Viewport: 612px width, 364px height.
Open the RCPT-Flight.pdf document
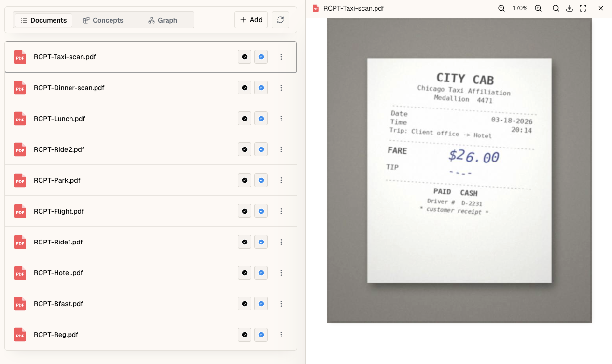coord(151,211)
